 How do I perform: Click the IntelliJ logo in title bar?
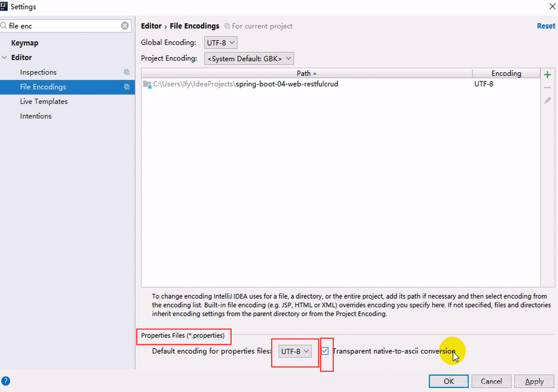tap(4, 6)
